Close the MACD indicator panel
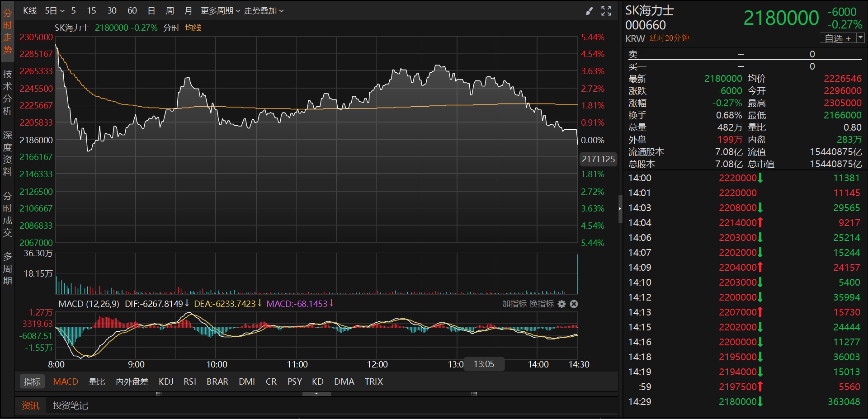This screenshot has height=419, width=868. 574,304
